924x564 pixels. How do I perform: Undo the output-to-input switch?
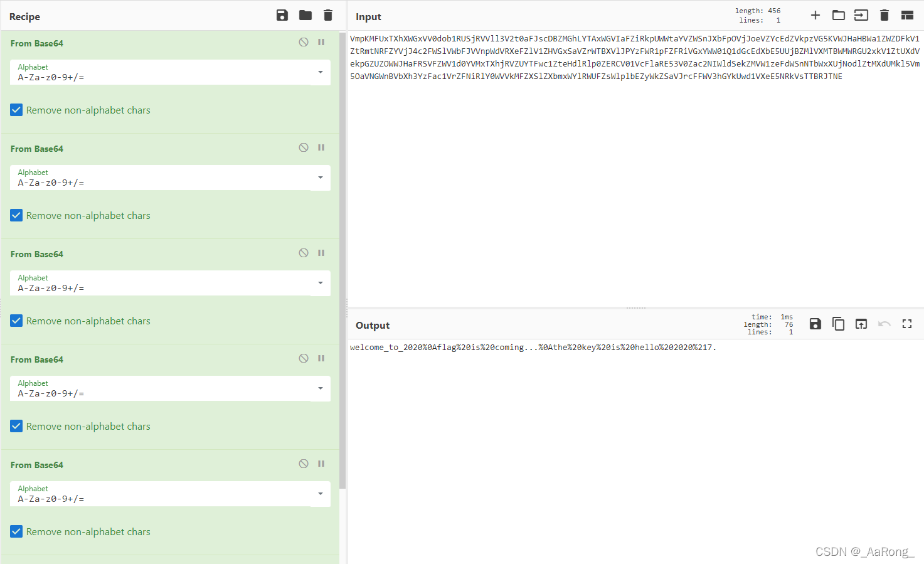click(x=884, y=324)
